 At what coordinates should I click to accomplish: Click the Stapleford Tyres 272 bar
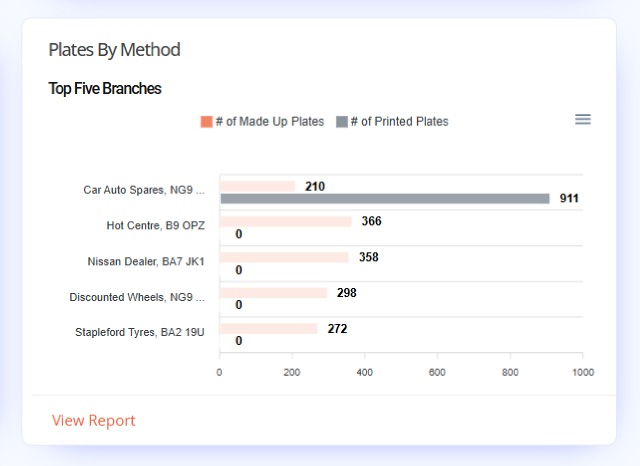(x=269, y=329)
